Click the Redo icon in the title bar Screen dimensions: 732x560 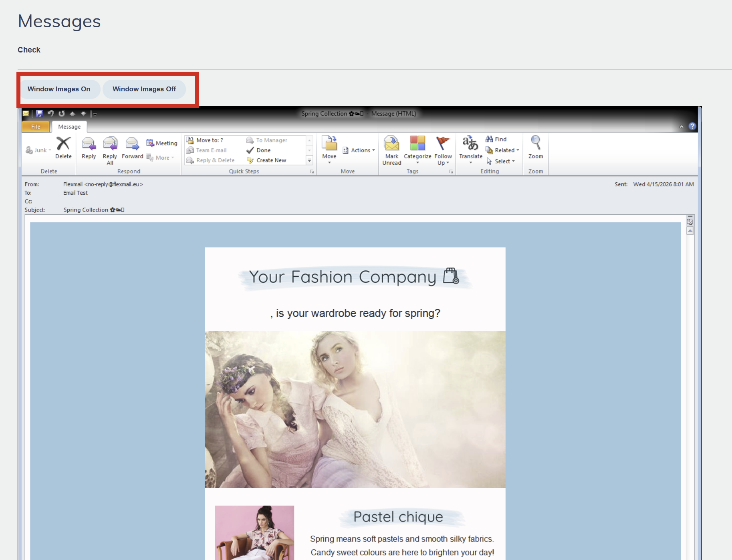(x=61, y=113)
